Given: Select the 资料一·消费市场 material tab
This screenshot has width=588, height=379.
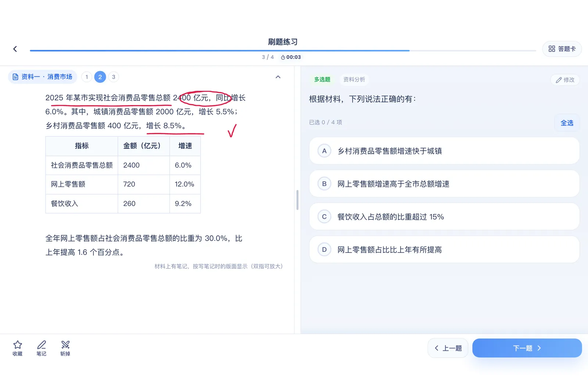Looking at the screenshot, I should tap(43, 77).
